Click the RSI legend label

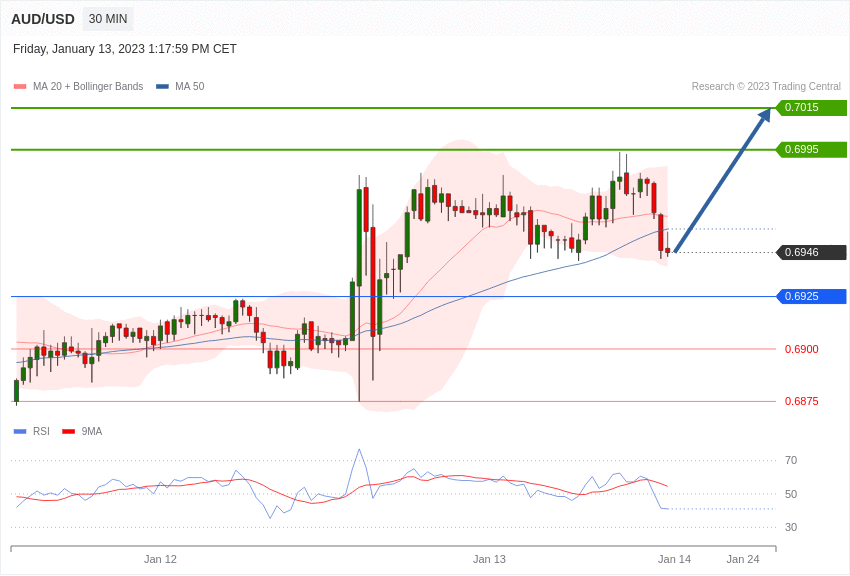coord(41,431)
